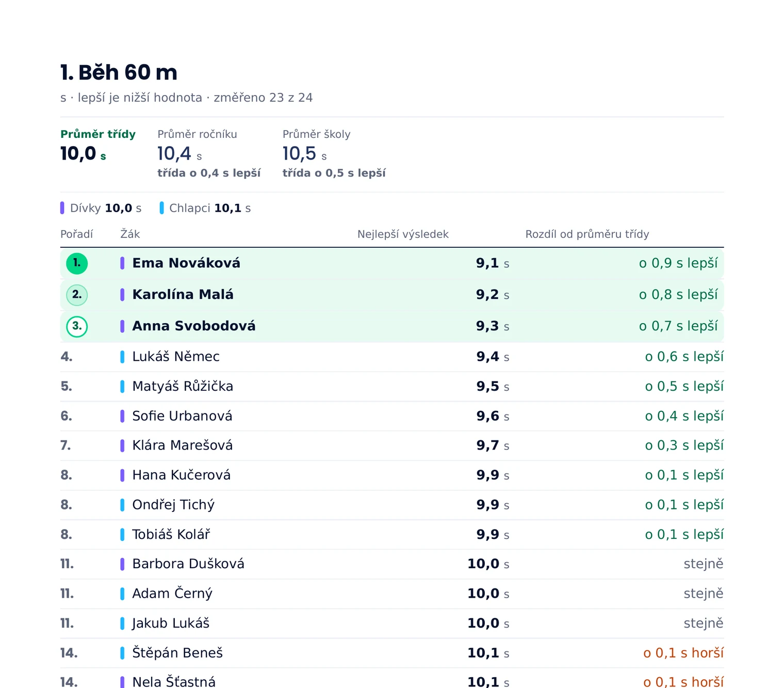This screenshot has width=784, height=688.
Task: Click the difference "o 0,9 s lepší"
Action: [678, 263]
